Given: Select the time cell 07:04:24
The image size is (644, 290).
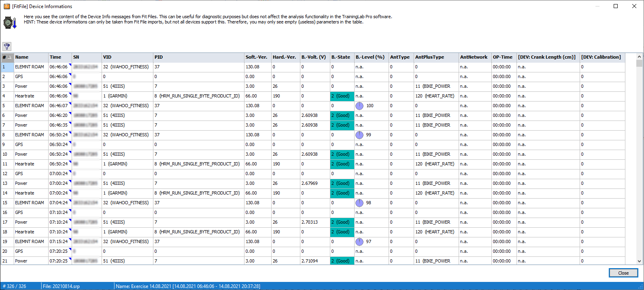Looking at the screenshot, I should click(x=60, y=203).
